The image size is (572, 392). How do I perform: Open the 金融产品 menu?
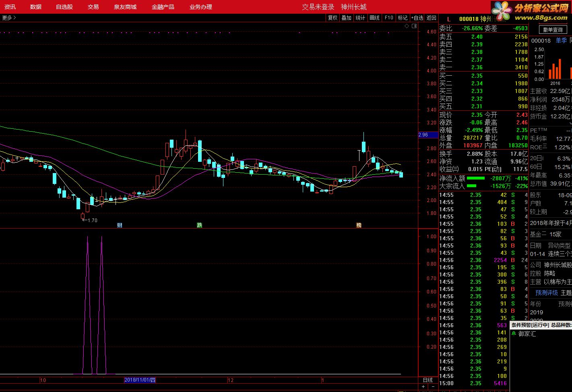(x=163, y=7)
